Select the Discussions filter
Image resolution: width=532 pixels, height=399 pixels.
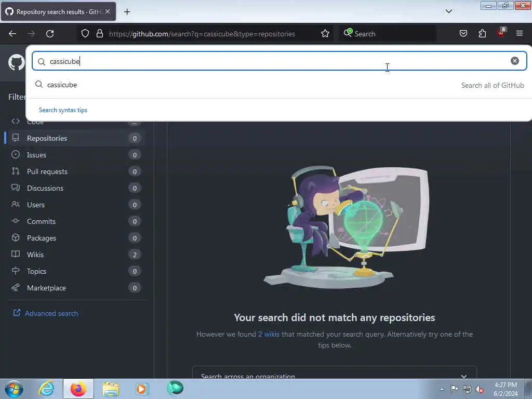pos(75,188)
